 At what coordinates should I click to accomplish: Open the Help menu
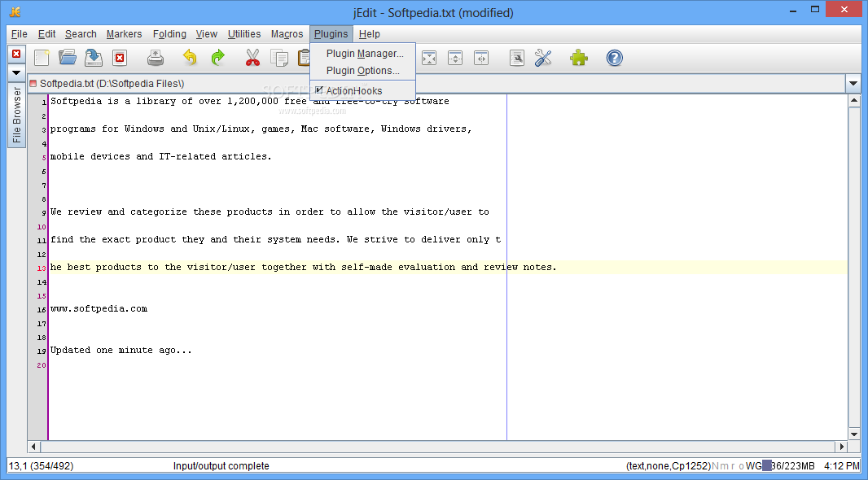[369, 33]
